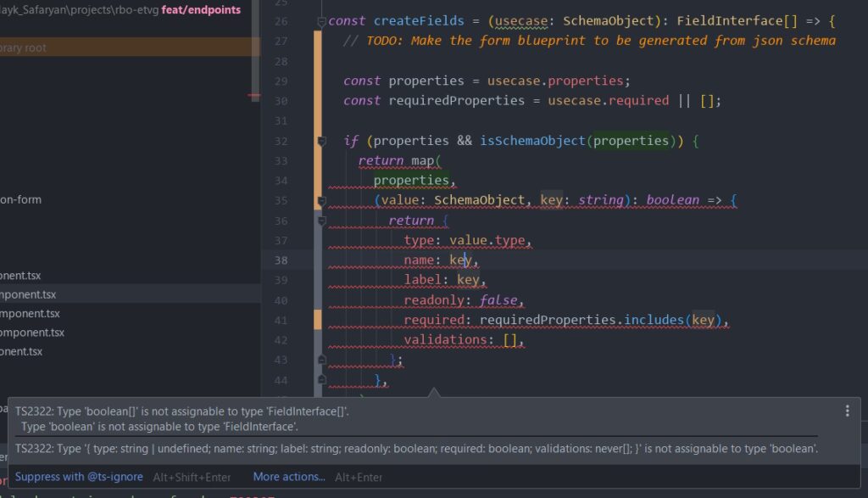Click the feat/endpoints branch label
The width and height of the screenshot is (868, 498).
point(201,10)
